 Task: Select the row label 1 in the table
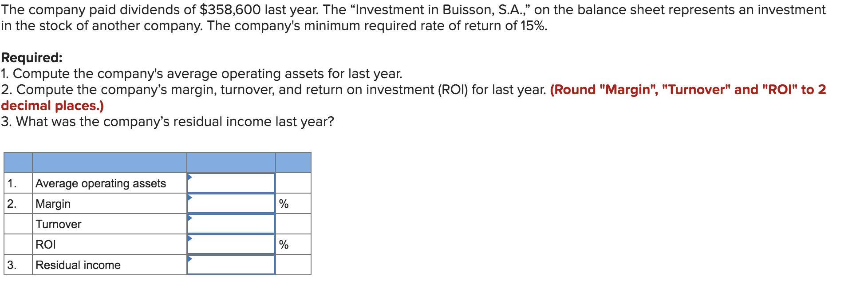[x=12, y=183]
